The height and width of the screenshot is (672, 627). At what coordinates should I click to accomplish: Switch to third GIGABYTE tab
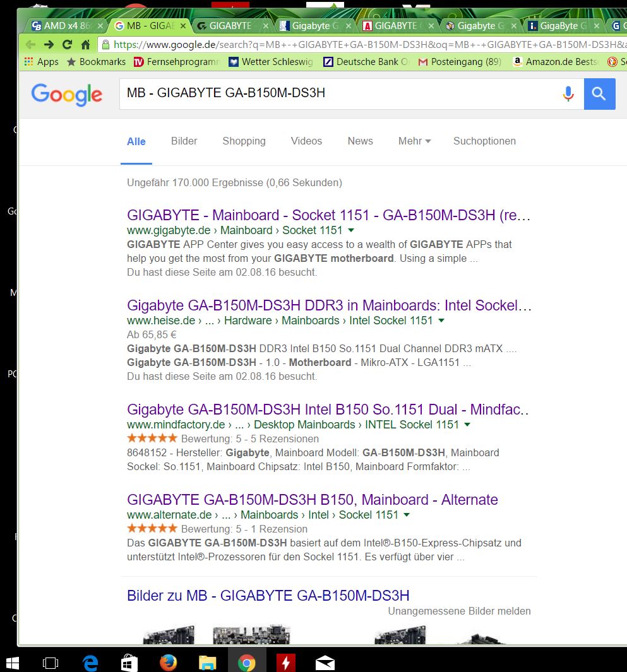(x=232, y=26)
